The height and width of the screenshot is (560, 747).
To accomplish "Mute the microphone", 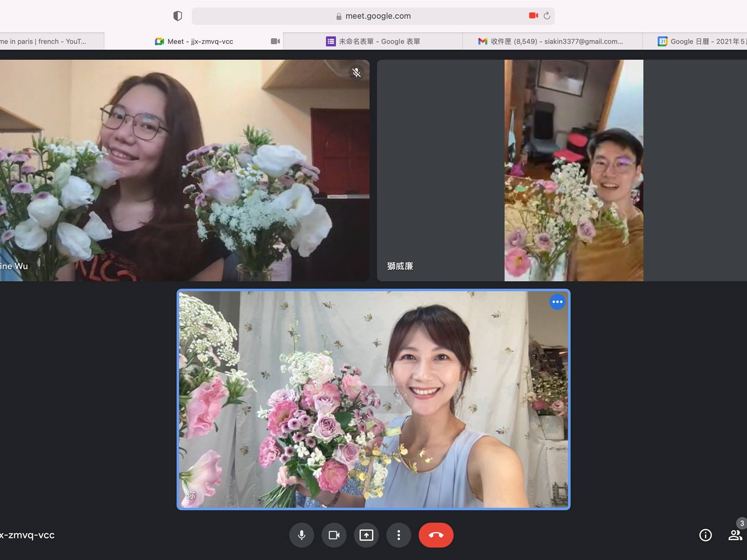I will [302, 535].
